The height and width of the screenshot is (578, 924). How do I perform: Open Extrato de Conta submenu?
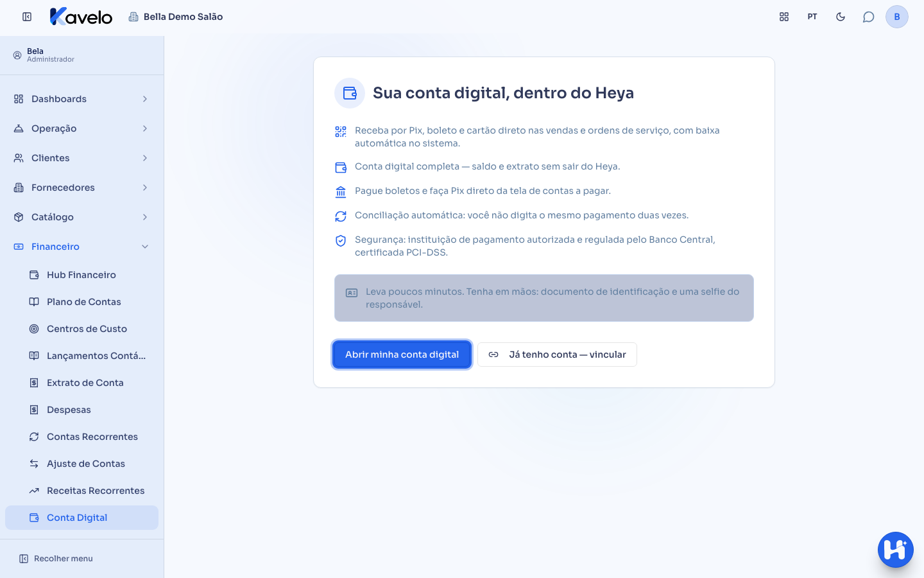coord(81,383)
